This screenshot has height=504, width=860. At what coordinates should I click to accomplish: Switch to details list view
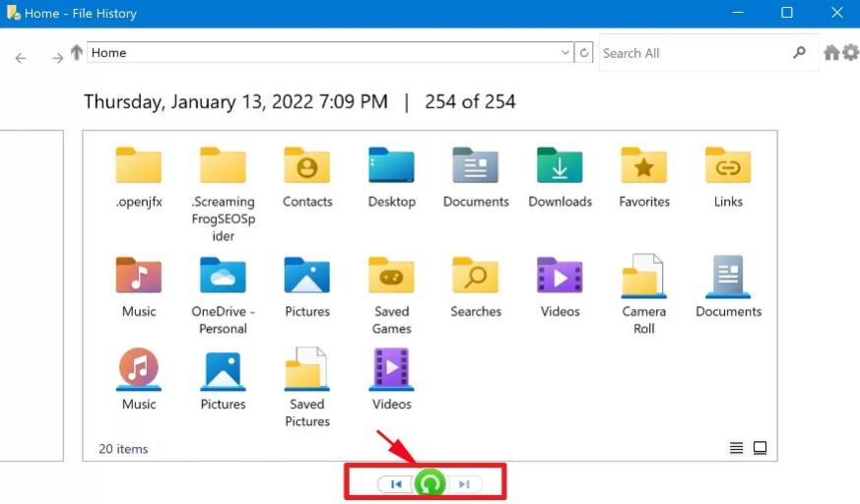point(736,448)
